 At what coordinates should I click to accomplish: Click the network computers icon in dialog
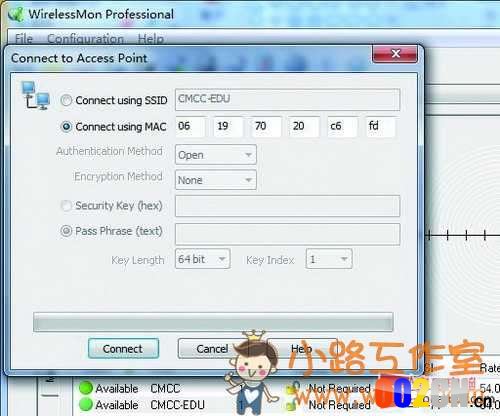(35, 96)
